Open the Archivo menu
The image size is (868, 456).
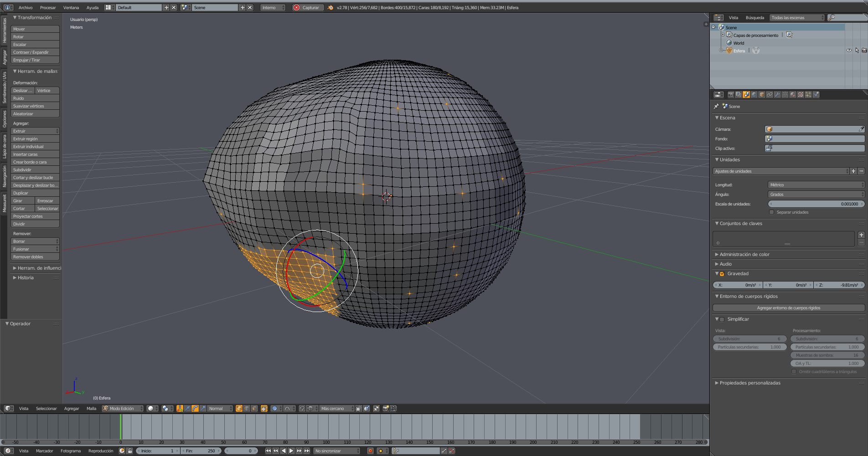click(x=26, y=8)
